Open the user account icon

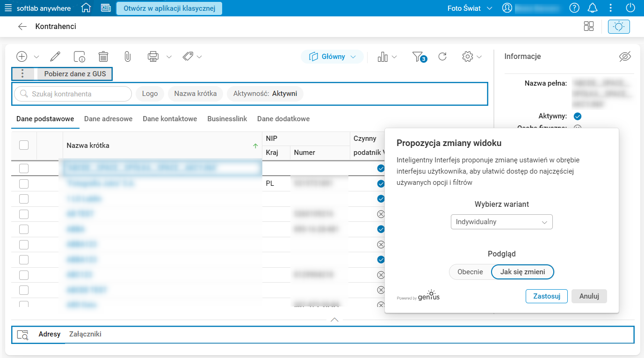click(x=507, y=8)
